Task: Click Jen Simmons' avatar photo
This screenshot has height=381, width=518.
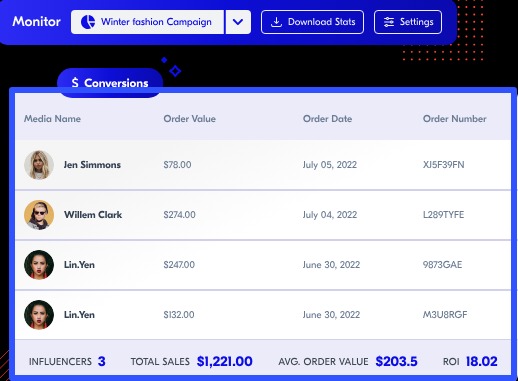Action: 39,165
